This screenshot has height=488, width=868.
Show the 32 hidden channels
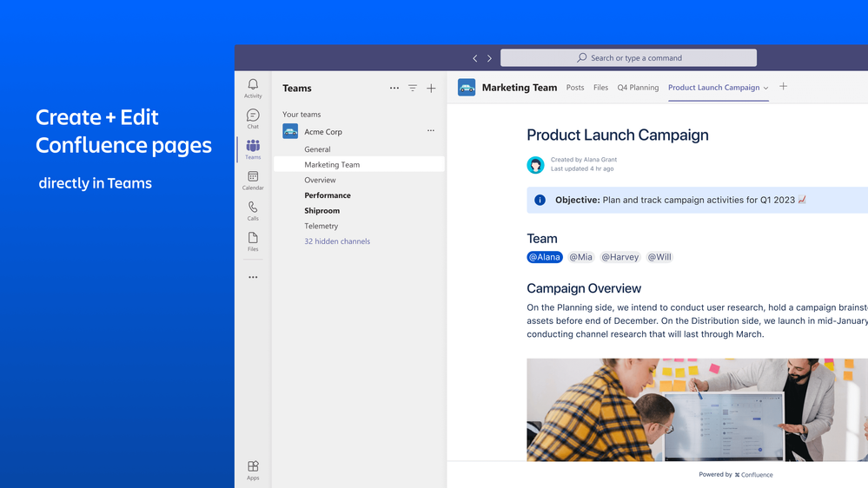[337, 241]
